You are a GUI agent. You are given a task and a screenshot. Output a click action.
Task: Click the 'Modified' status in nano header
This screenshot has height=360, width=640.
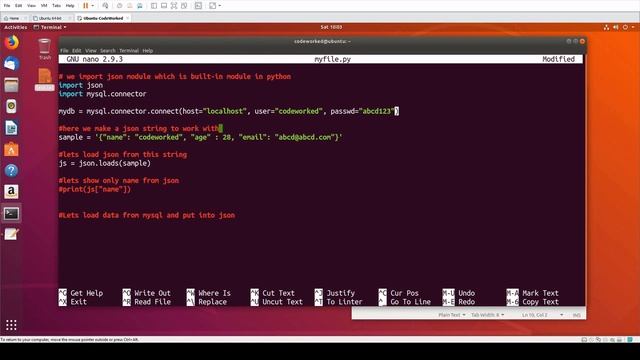(x=558, y=59)
